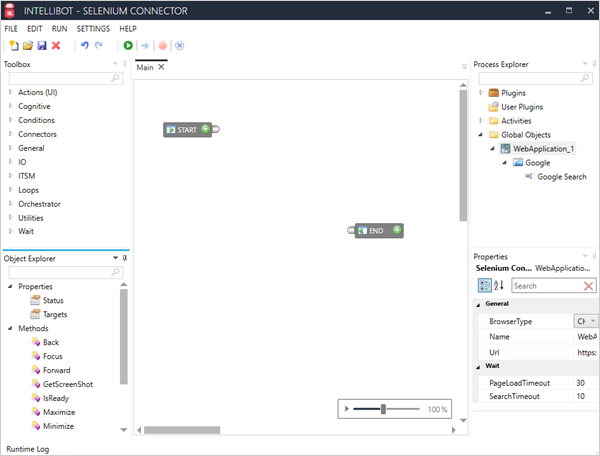This screenshot has height=456, width=600.
Task: Expand the Conditions toolbox category
Action: click(x=11, y=120)
